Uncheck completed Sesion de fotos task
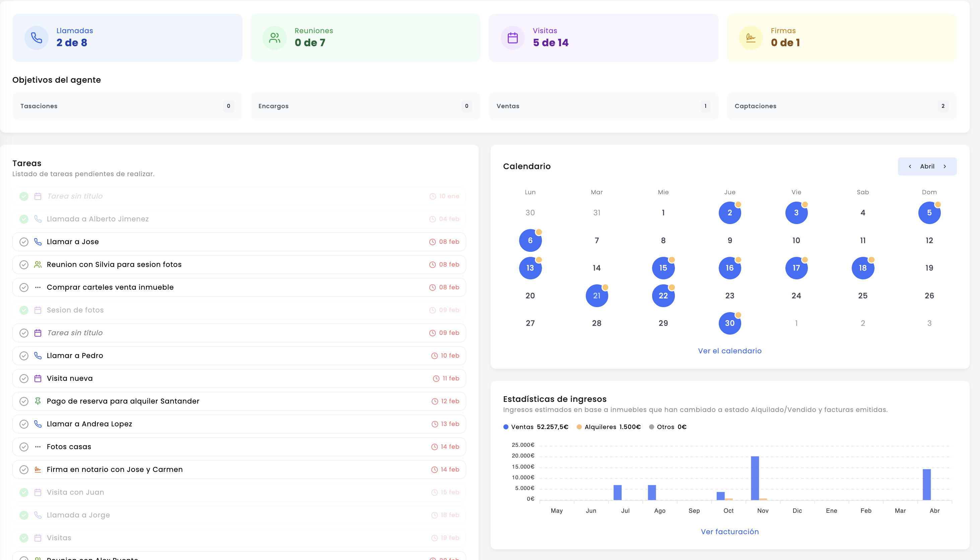980x560 pixels. pyautogui.click(x=24, y=310)
